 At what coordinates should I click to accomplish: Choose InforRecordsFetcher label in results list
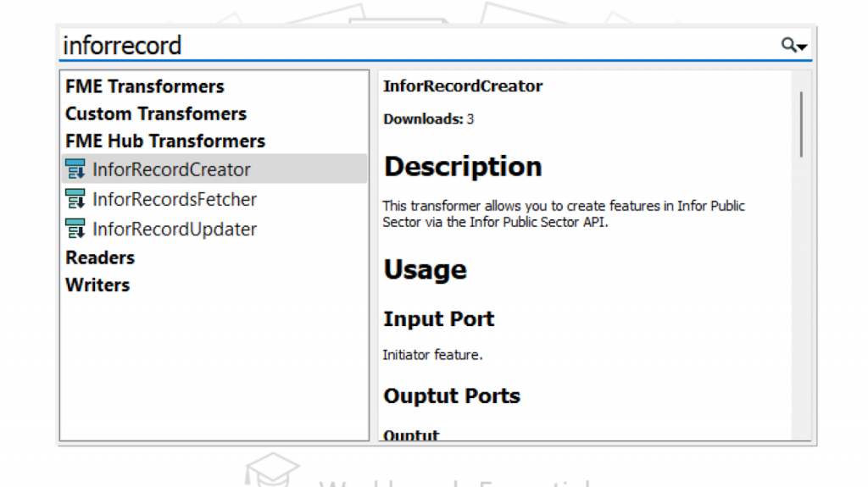(175, 199)
